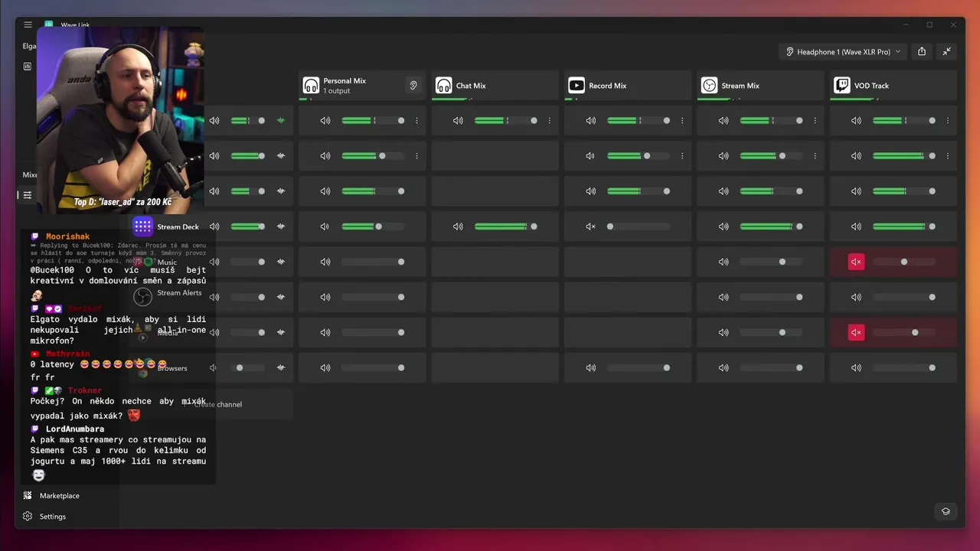This screenshot has height=551, width=980.
Task: Open effects waveform for Stream Alerts channel
Action: point(281,297)
